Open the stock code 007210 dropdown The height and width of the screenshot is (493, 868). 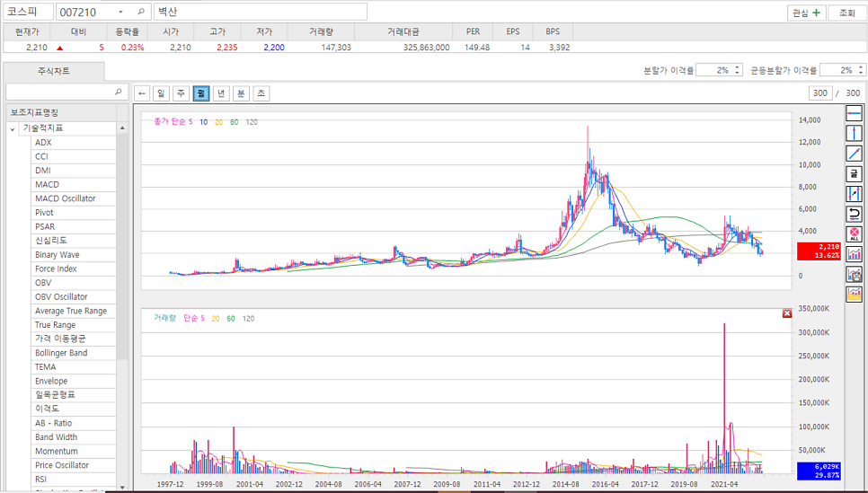120,12
